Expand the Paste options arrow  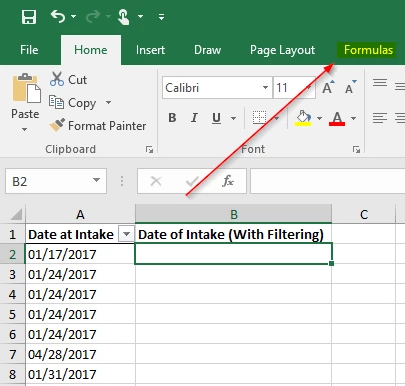24,129
